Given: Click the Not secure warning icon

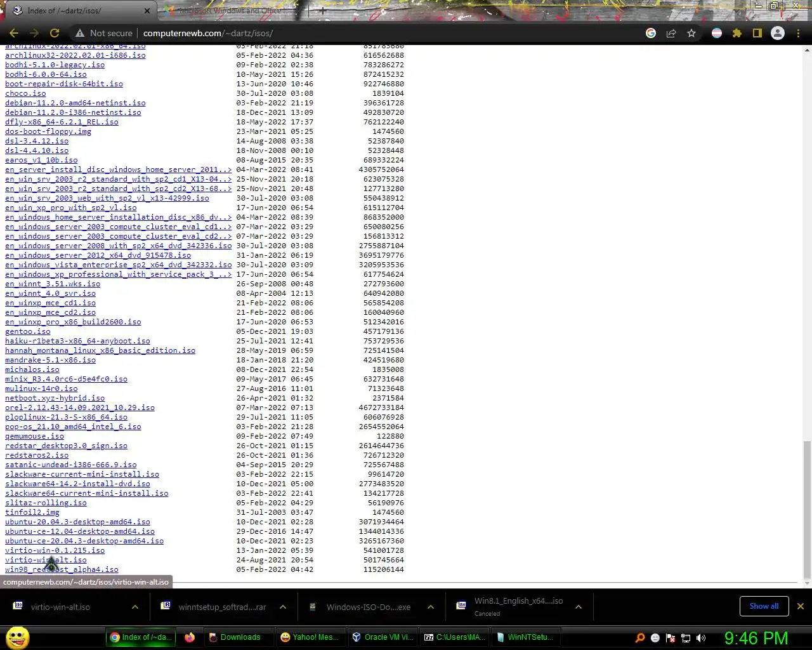Looking at the screenshot, I should pyautogui.click(x=80, y=33).
